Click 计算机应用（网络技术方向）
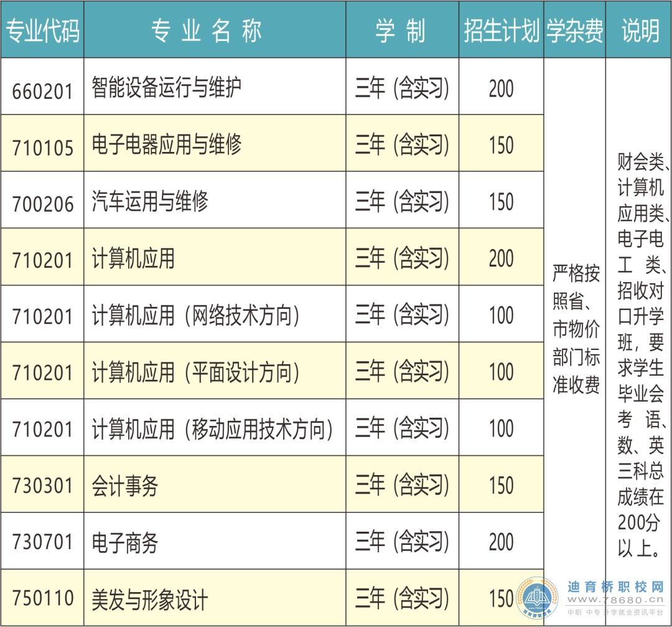This screenshot has width=672, height=627. pyautogui.click(x=195, y=315)
